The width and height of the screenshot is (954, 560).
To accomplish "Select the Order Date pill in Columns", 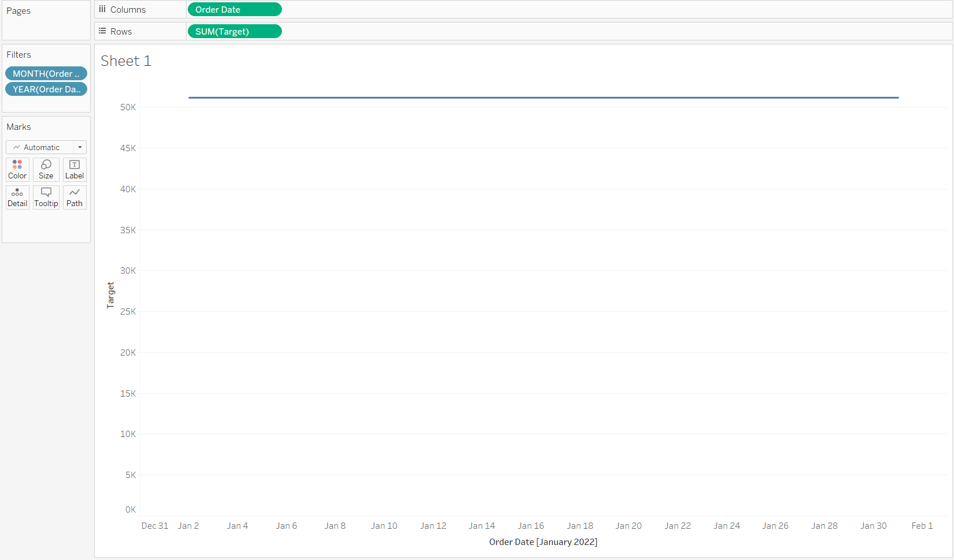I will [235, 9].
